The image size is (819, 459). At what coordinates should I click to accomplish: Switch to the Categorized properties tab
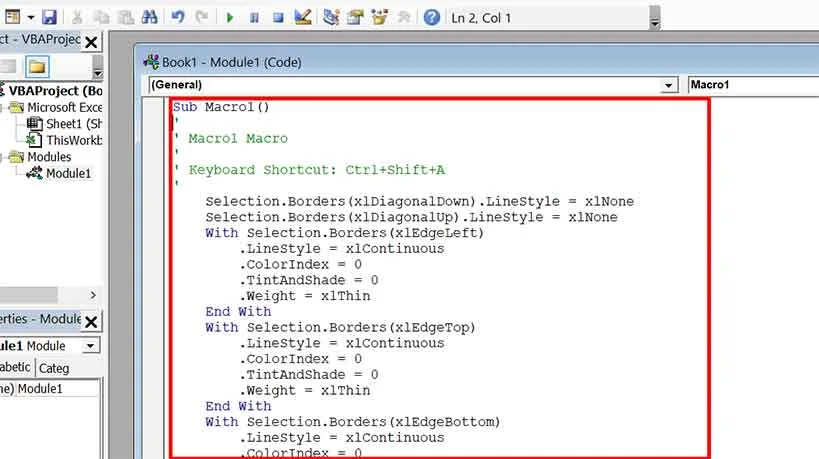point(54,368)
